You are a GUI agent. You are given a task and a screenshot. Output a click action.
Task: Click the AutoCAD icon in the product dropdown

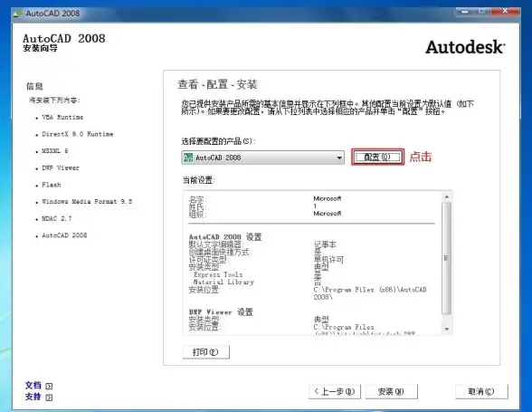pyautogui.click(x=188, y=158)
